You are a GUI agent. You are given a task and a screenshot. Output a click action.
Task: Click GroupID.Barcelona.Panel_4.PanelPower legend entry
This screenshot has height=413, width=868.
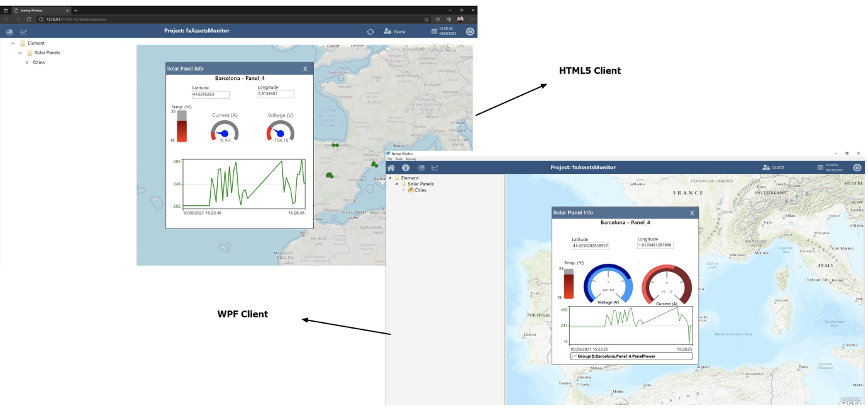click(631, 356)
